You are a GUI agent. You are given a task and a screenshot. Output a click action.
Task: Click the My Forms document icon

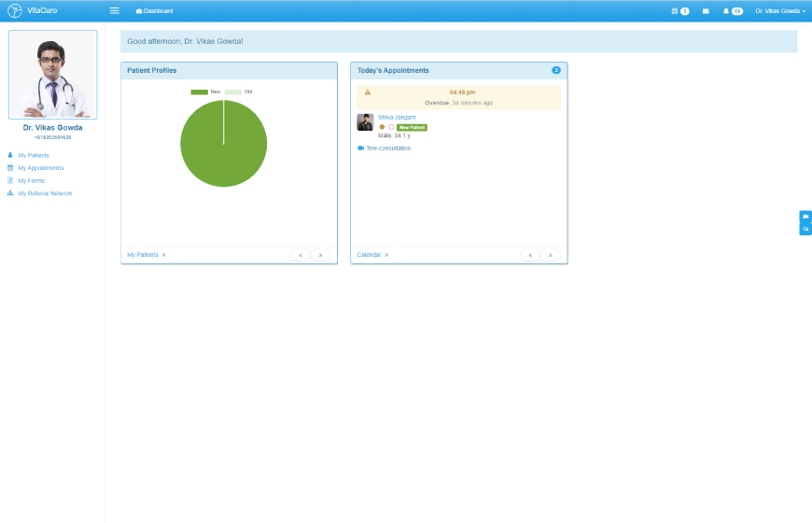[10, 180]
